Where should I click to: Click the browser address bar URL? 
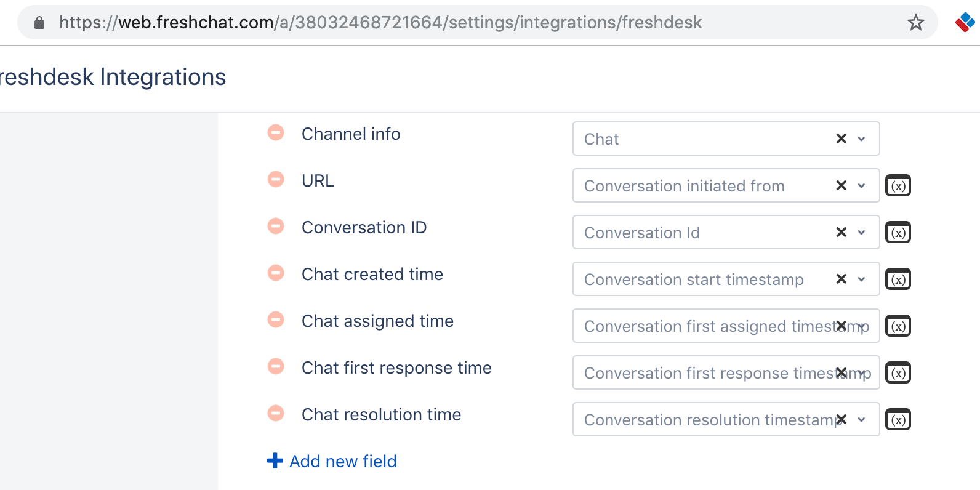pos(380,23)
